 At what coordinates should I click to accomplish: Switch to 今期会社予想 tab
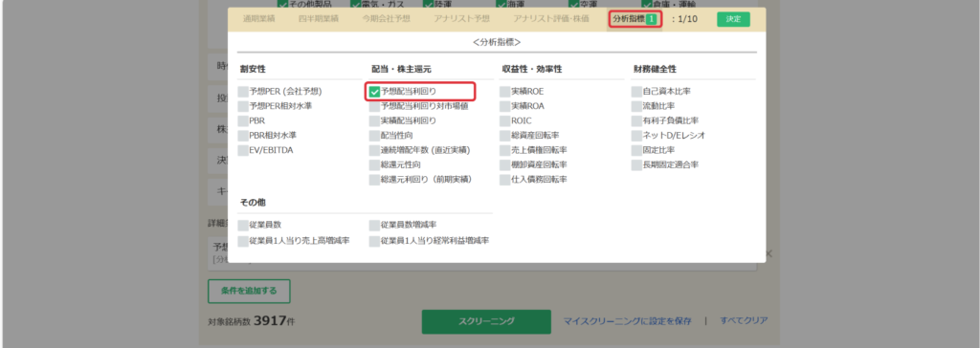pyautogui.click(x=387, y=19)
